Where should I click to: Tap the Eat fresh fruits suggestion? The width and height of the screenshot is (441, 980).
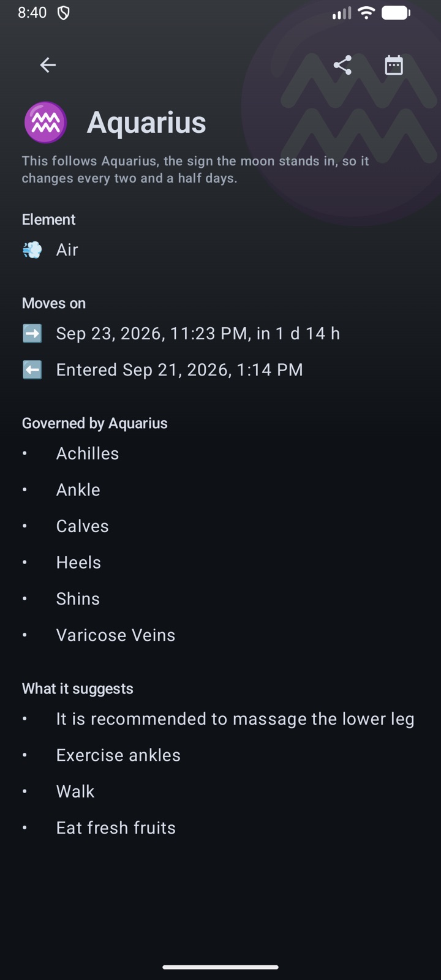click(x=116, y=828)
